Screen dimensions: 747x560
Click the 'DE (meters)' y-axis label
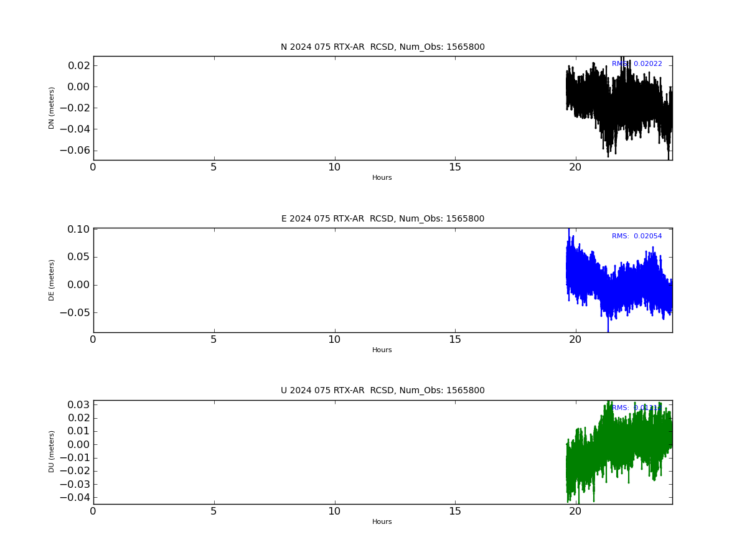52,280
